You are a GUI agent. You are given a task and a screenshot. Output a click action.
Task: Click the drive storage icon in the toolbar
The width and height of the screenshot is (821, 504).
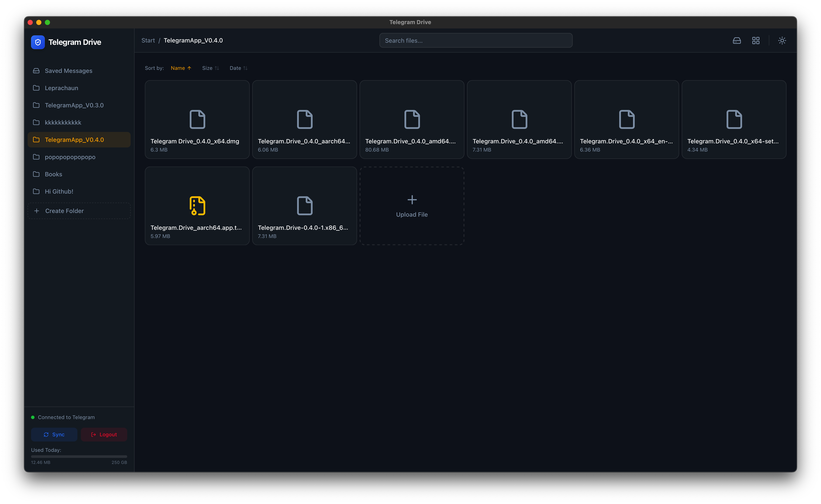pos(737,40)
